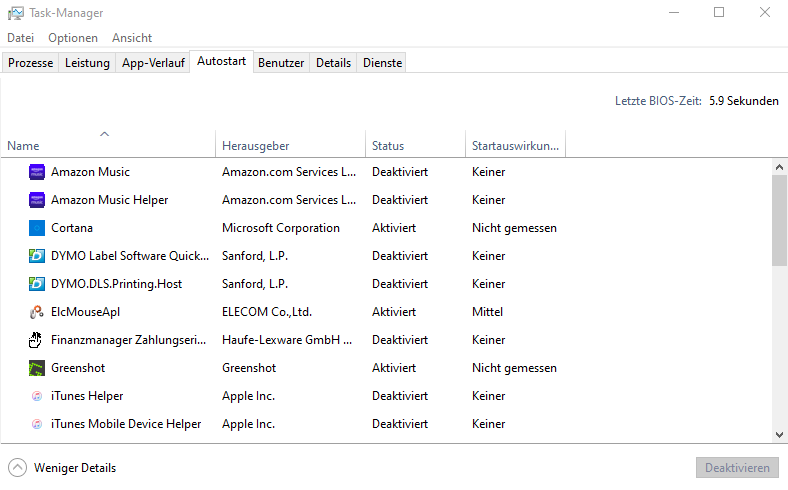Switch to the App-Verlauf tab

click(153, 63)
